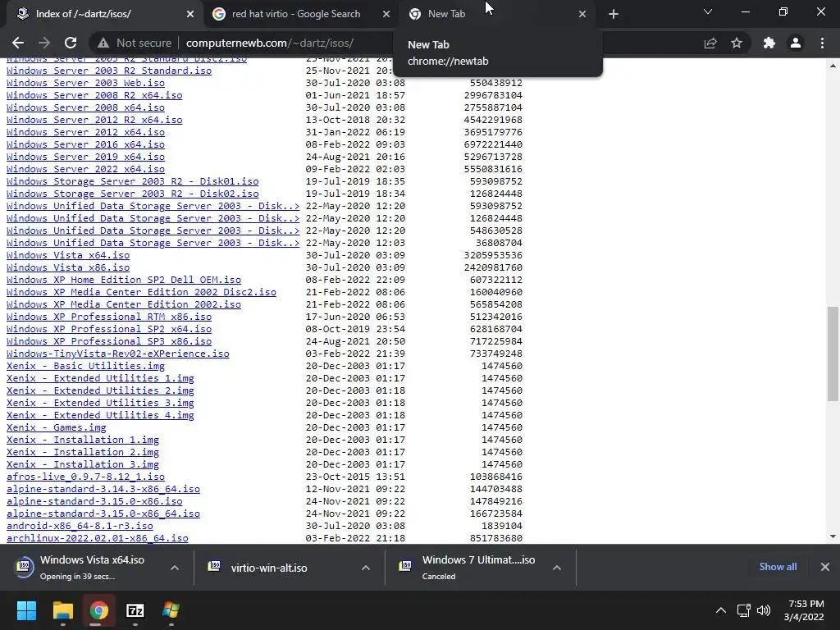The image size is (840, 630).
Task: Close the New Tab tab
Action: [582, 14]
